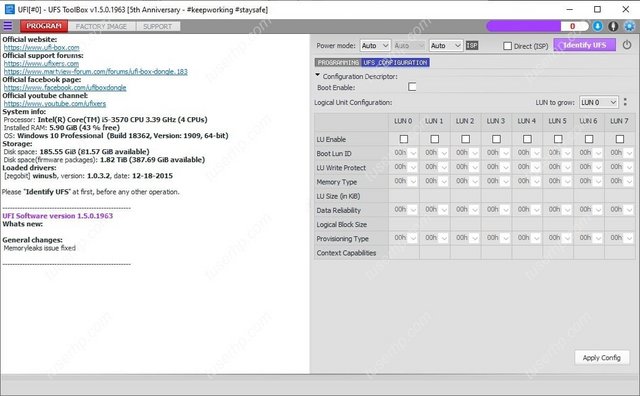Check LU Enable for LUN 4
The image size is (640, 396).
(527, 139)
